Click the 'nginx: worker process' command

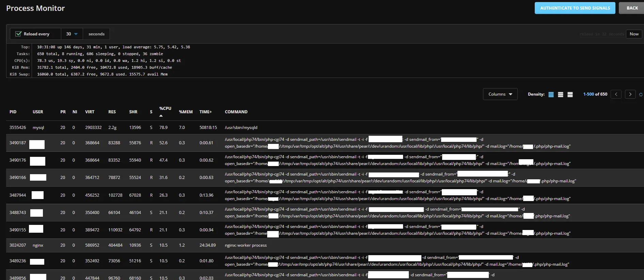click(x=246, y=245)
